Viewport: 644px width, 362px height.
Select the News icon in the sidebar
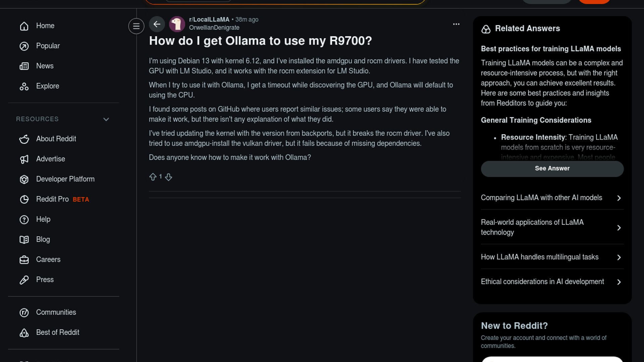point(24,66)
